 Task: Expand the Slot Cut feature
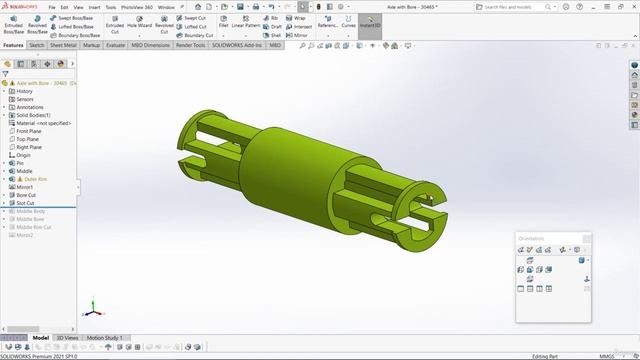click(x=4, y=203)
